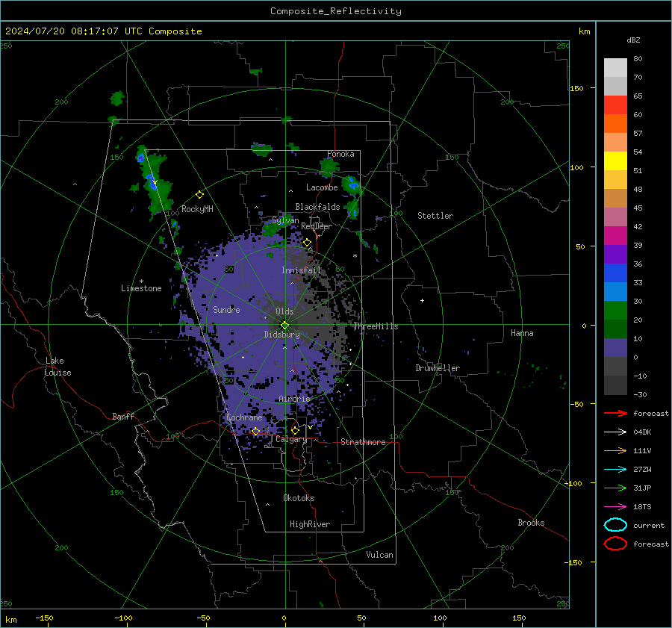Viewport: 672px width, 628px height.
Task: Click the 04DK legend label
Action: tap(642, 432)
